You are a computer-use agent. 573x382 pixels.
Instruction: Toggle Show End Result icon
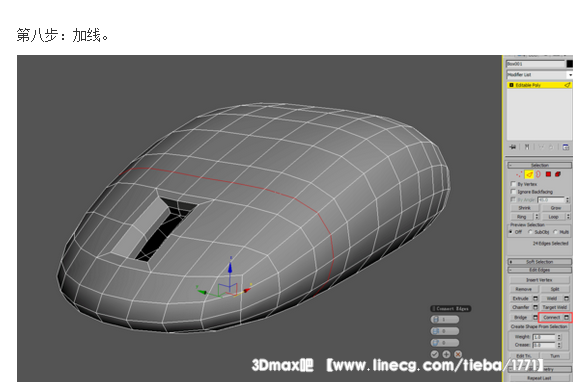coord(527,147)
